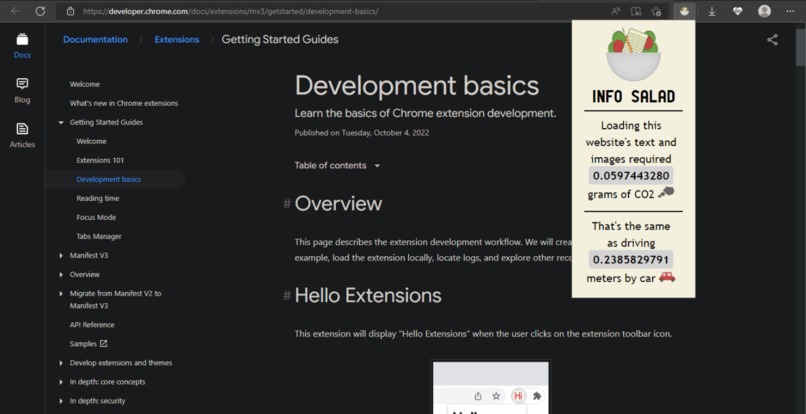Open browser settings three-dot menu
This screenshot has width=806, height=414.
click(790, 11)
